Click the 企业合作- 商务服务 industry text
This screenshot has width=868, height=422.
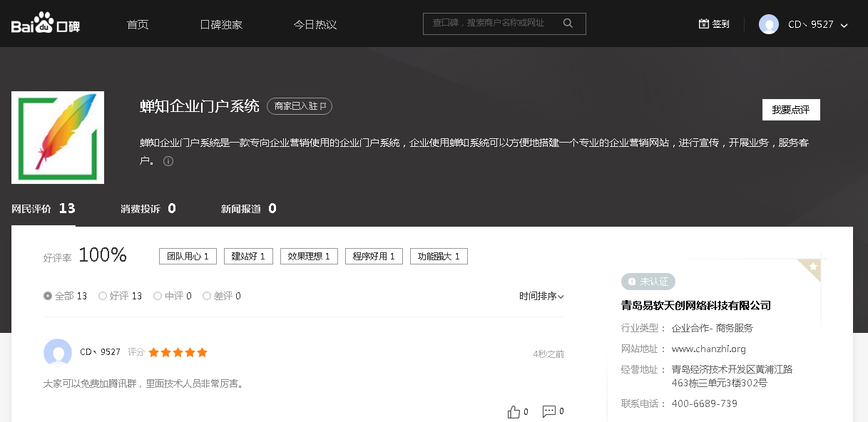click(713, 328)
